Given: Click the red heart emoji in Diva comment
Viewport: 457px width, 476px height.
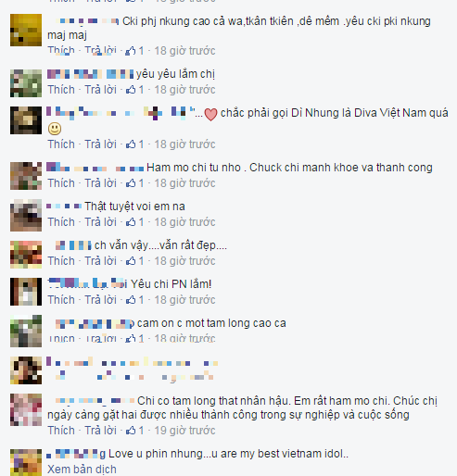Looking at the screenshot, I should tap(211, 115).
